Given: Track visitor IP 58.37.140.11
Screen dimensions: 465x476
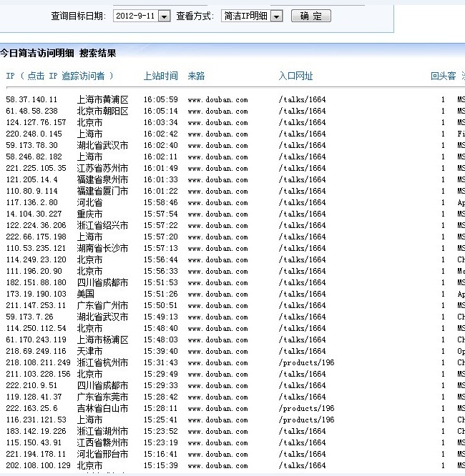Looking at the screenshot, I should pyautogui.click(x=31, y=99).
